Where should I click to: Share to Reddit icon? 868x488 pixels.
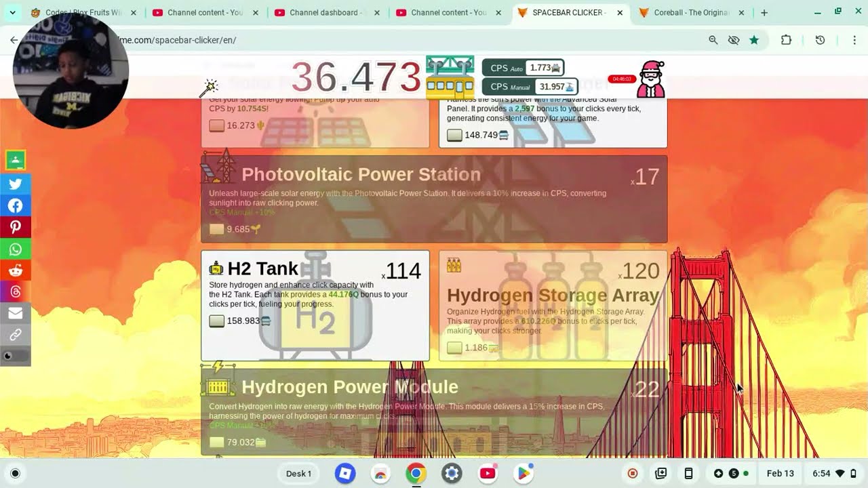point(16,270)
